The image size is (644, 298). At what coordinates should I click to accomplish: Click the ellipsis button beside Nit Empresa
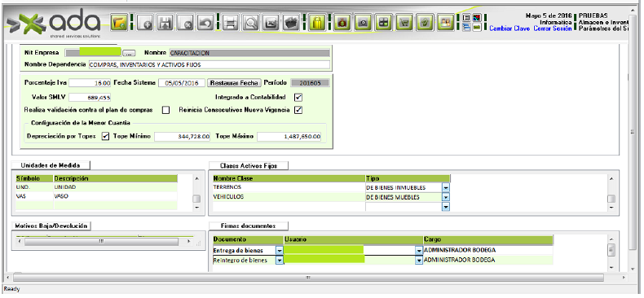129,54
